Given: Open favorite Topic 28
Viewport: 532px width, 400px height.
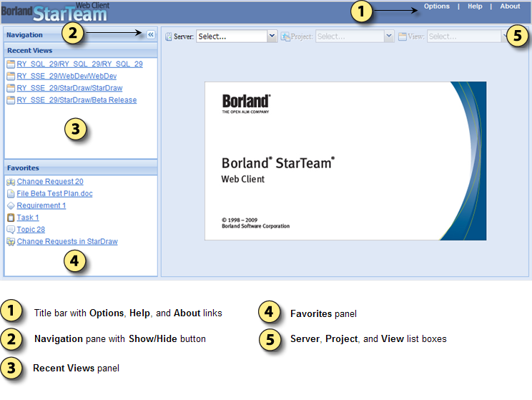Looking at the screenshot, I should coord(31,230).
